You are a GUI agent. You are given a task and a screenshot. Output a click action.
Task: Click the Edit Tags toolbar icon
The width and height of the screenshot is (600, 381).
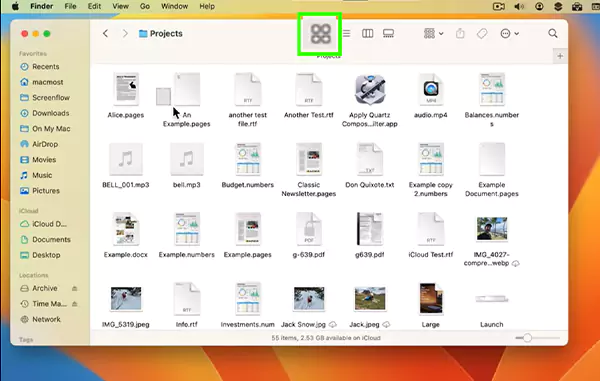(x=482, y=34)
